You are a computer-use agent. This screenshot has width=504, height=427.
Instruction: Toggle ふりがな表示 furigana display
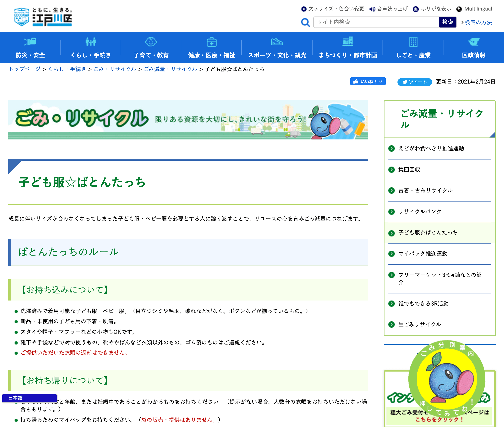(x=432, y=9)
